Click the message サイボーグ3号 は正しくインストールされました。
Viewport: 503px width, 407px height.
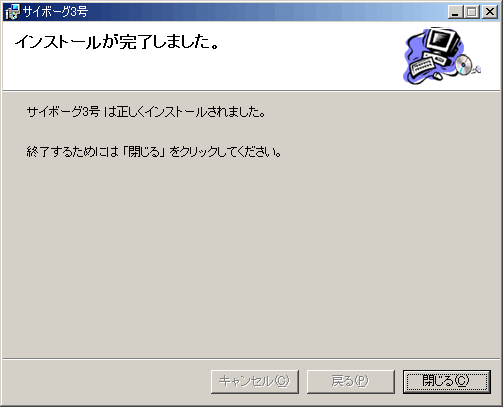point(146,112)
